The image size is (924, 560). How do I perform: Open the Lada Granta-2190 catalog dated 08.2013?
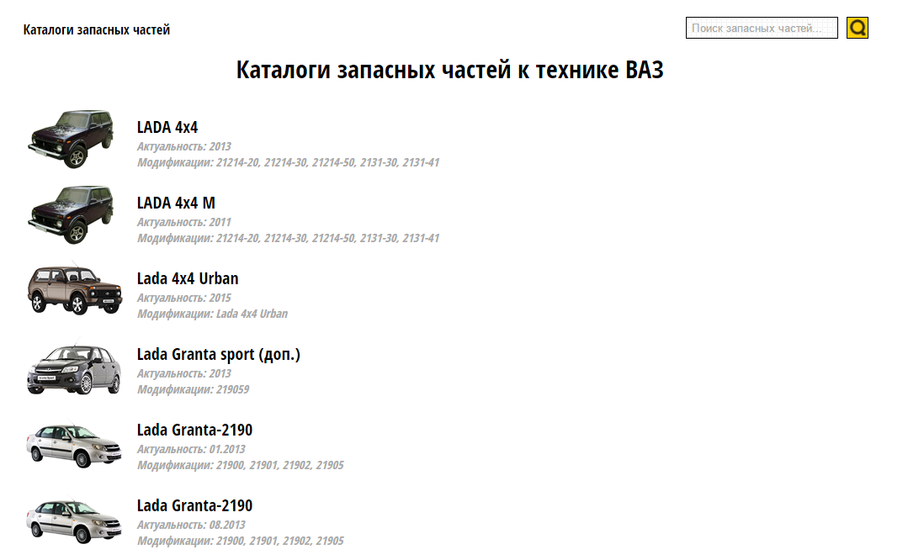coord(194,506)
